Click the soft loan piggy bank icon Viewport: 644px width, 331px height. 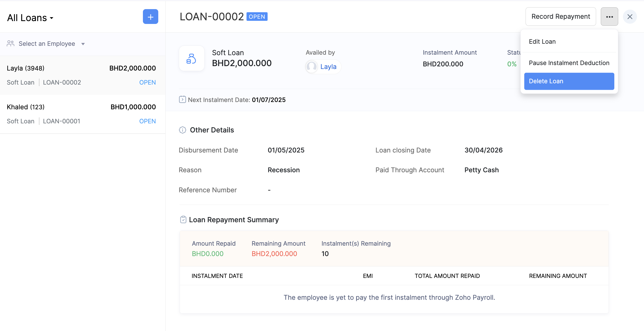(x=192, y=58)
